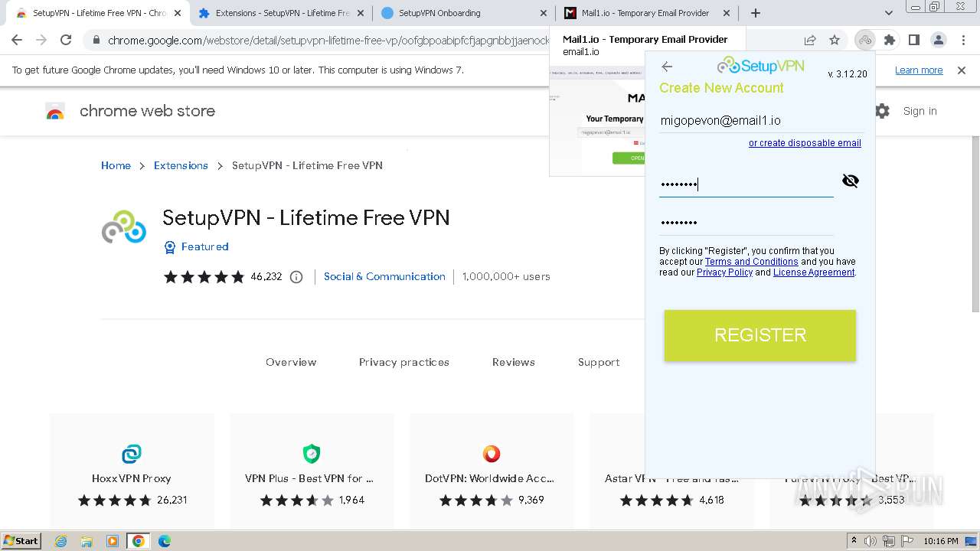Click 'or create disposable email' link
Viewport: 980px width, 551px height.
pyautogui.click(x=805, y=143)
